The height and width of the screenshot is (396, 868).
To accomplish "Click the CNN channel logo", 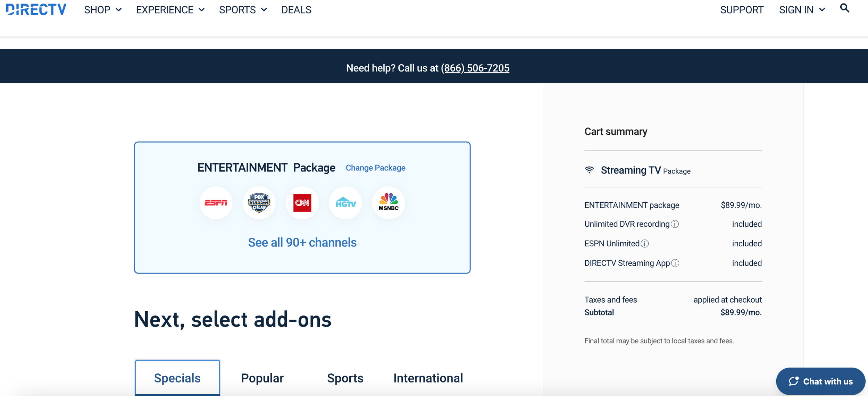I will 302,203.
